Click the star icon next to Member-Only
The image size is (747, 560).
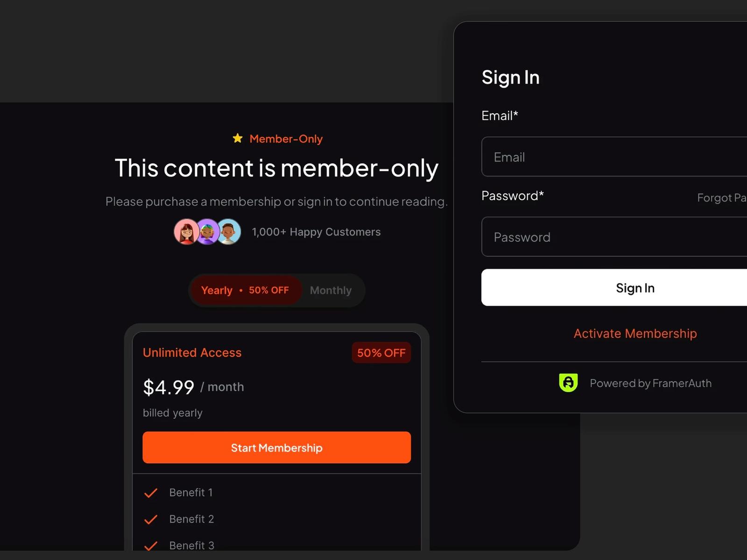(x=238, y=138)
